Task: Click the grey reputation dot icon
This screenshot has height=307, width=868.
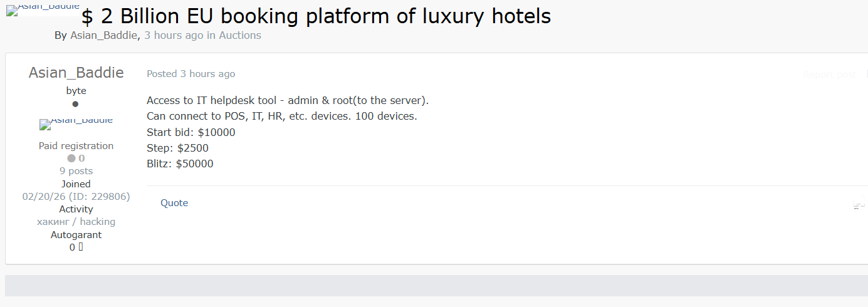Action: (71, 159)
